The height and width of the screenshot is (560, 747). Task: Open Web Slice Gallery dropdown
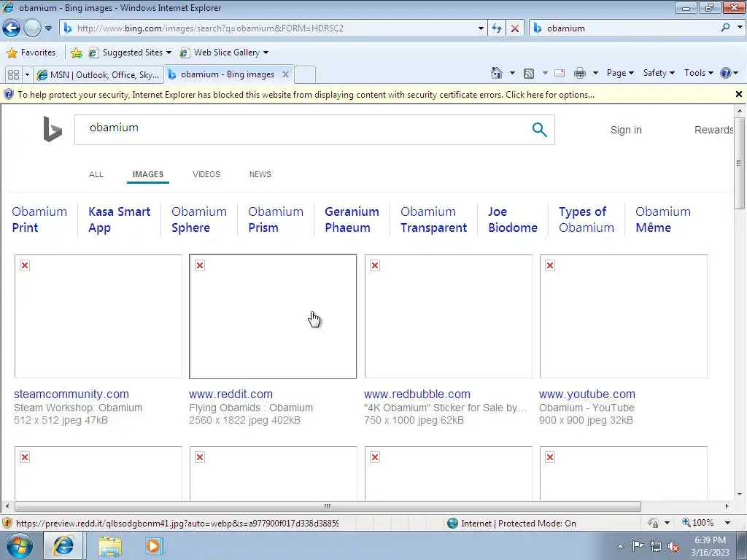pyautogui.click(x=224, y=52)
